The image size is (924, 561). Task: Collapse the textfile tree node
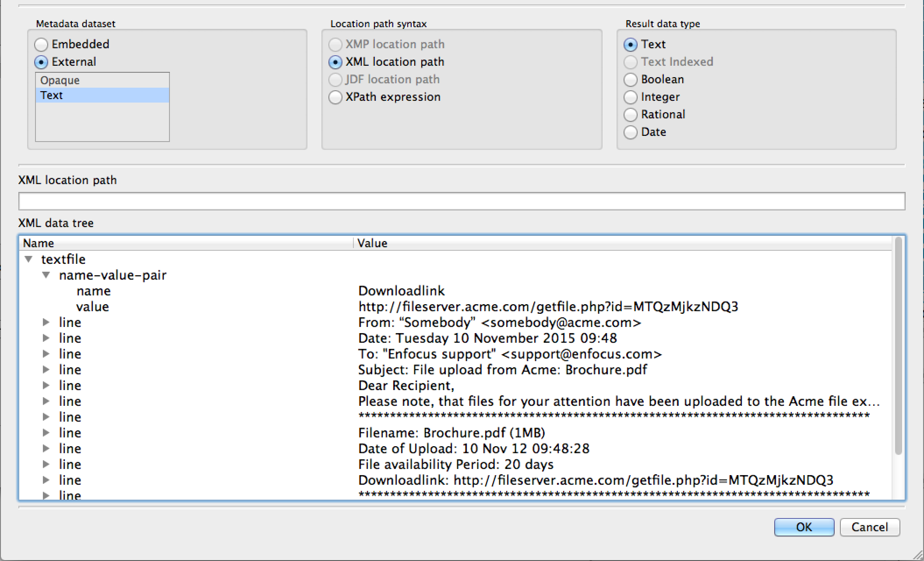tap(29, 259)
